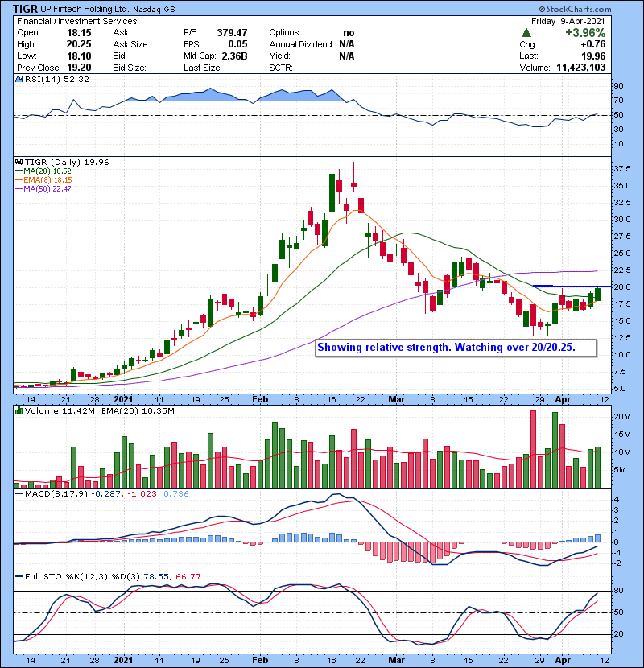Click the candlestick icon beside TIGR (Daily)
Image resolution: width=644 pixels, height=668 pixels.
click(x=19, y=163)
